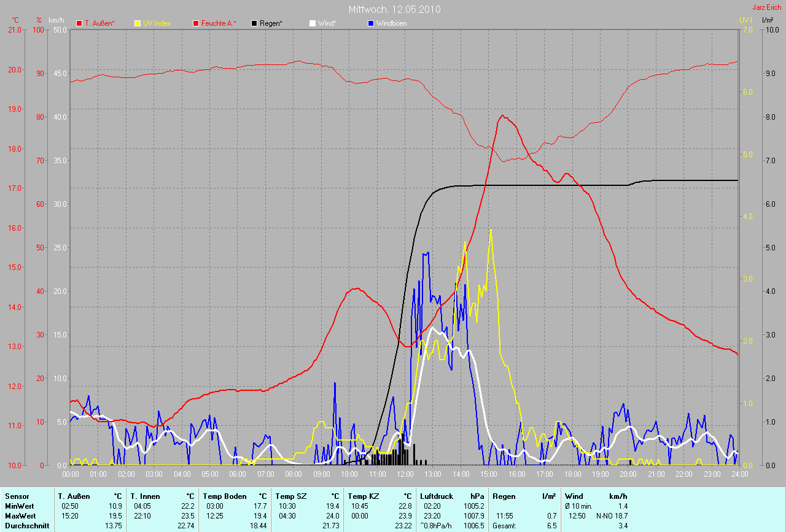
Task: Click the °C axis unit label
Action: point(16,20)
